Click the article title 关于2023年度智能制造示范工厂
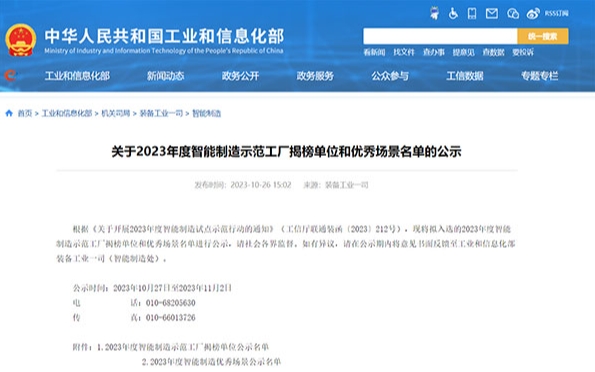The width and height of the screenshot is (595, 372). (x=286, y=151)
